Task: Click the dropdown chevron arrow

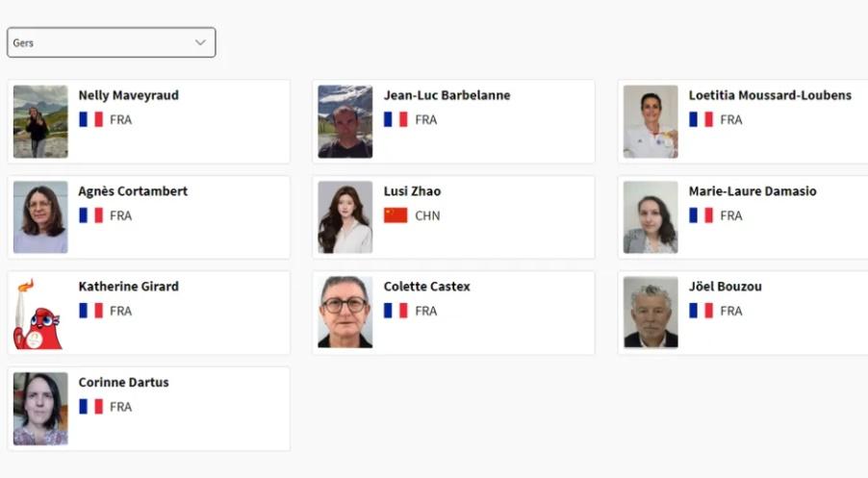Action: [200, 42]
